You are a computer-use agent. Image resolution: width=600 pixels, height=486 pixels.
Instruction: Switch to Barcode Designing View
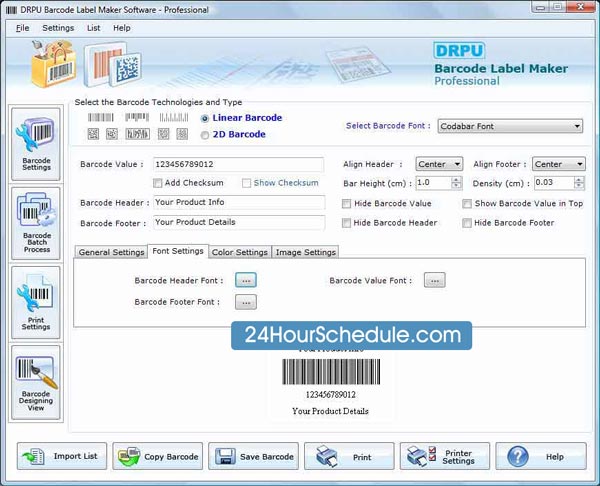tap(36, 382)
